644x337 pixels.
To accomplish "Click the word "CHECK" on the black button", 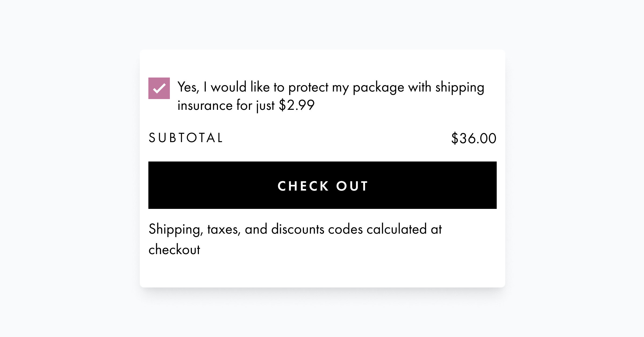I will point(303,186).
